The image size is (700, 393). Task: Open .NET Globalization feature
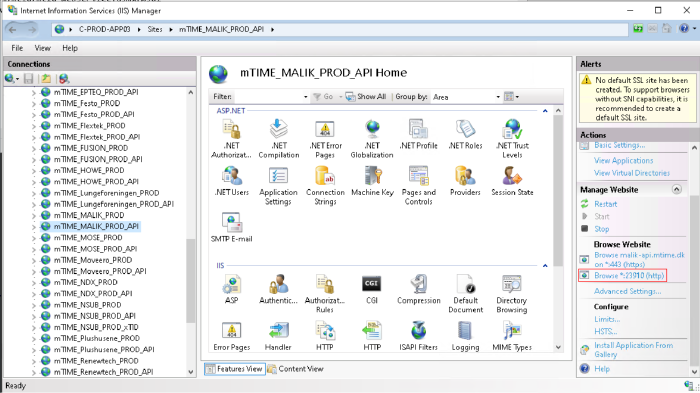pos(372,138)
